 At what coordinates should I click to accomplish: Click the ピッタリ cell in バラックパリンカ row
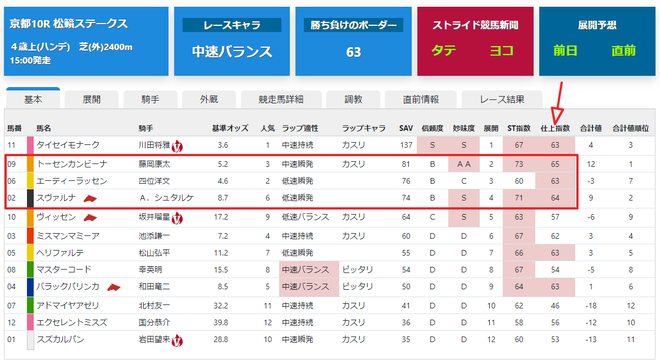[x=357, y=287]
